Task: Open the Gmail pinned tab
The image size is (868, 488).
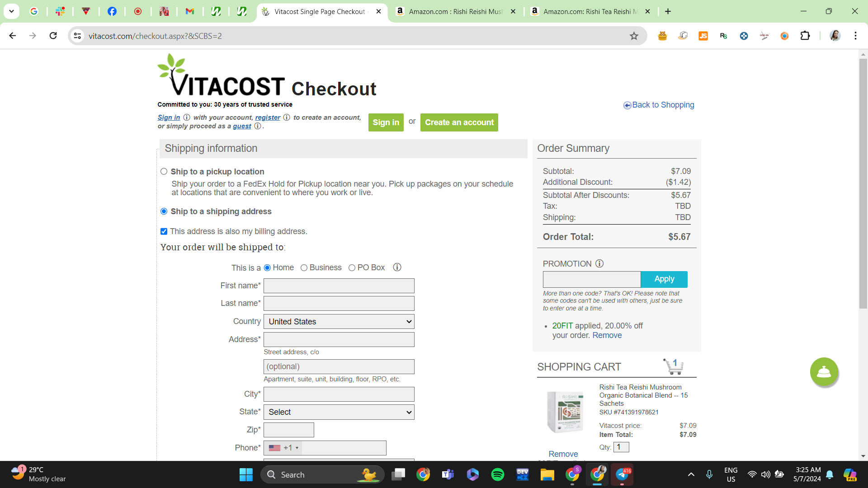Action: [190, 11]
